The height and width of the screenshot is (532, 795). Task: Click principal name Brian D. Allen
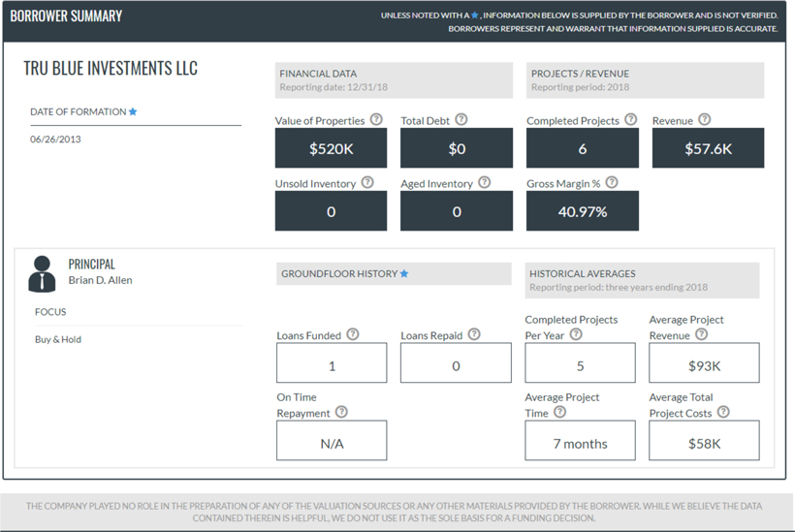100,280
